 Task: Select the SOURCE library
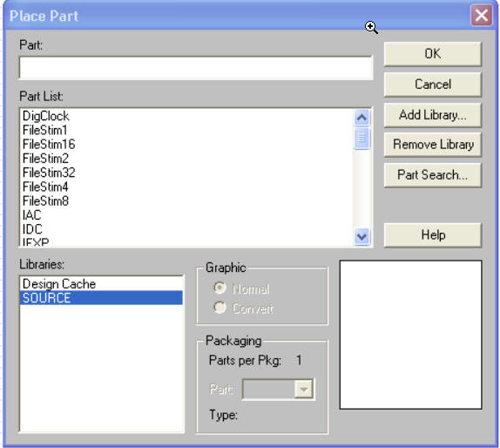coord(101,298)
